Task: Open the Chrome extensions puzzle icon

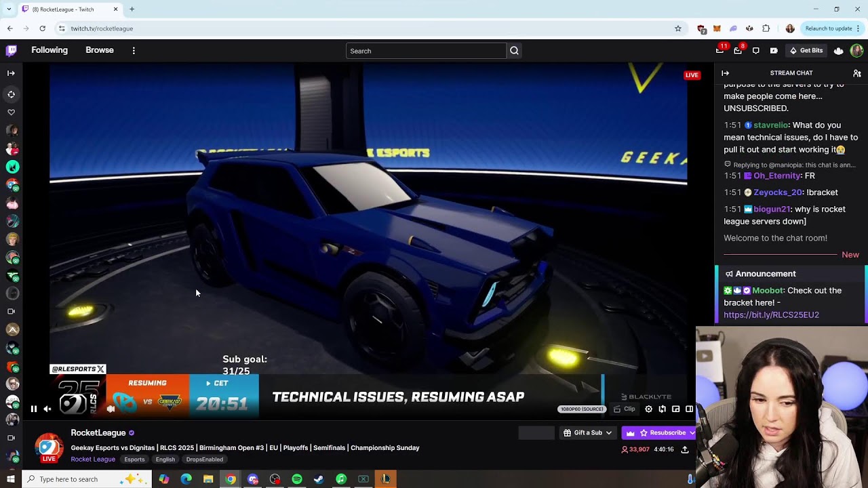Action: click(x=766, y=28)
